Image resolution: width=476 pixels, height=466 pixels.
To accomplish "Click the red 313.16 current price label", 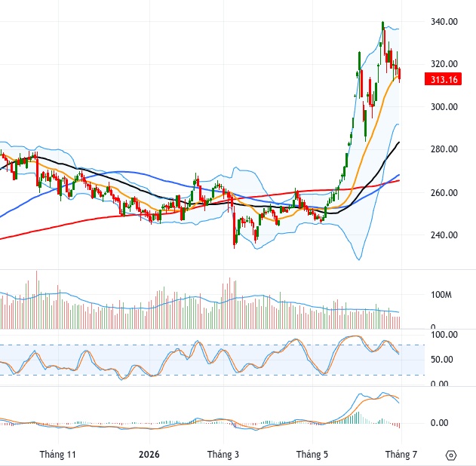I will [x=443, y=79].
